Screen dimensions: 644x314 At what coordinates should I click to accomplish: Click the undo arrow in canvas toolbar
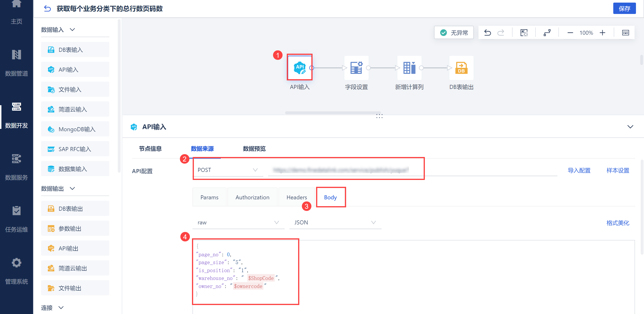click(487, 33)
